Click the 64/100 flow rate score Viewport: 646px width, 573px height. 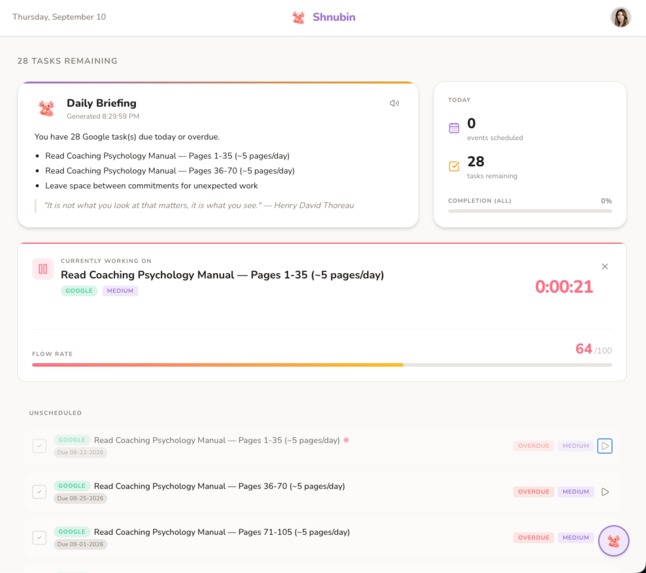pyautogui.click(x=593, y=349)
